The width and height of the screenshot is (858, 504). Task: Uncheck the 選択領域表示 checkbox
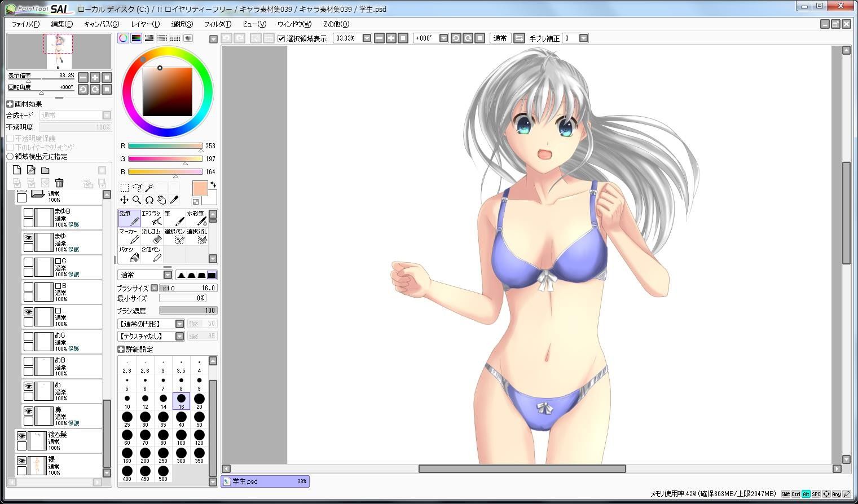pos(281,38)
